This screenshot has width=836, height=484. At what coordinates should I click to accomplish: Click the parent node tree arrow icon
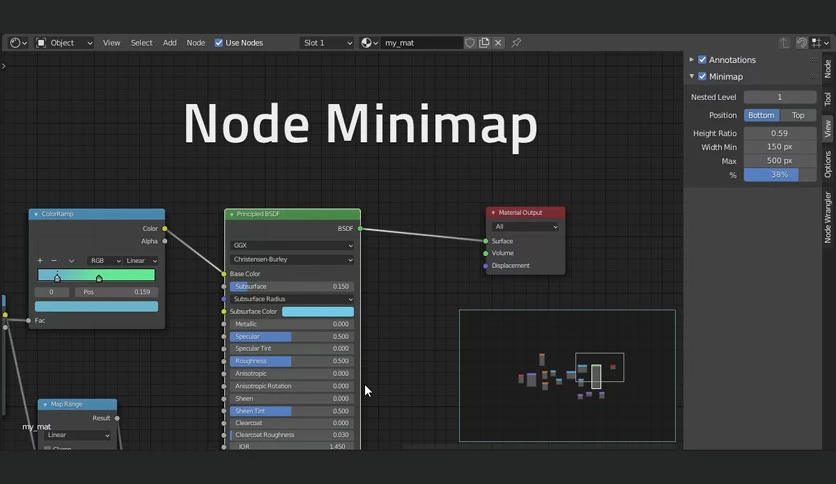tap(784, 43)
